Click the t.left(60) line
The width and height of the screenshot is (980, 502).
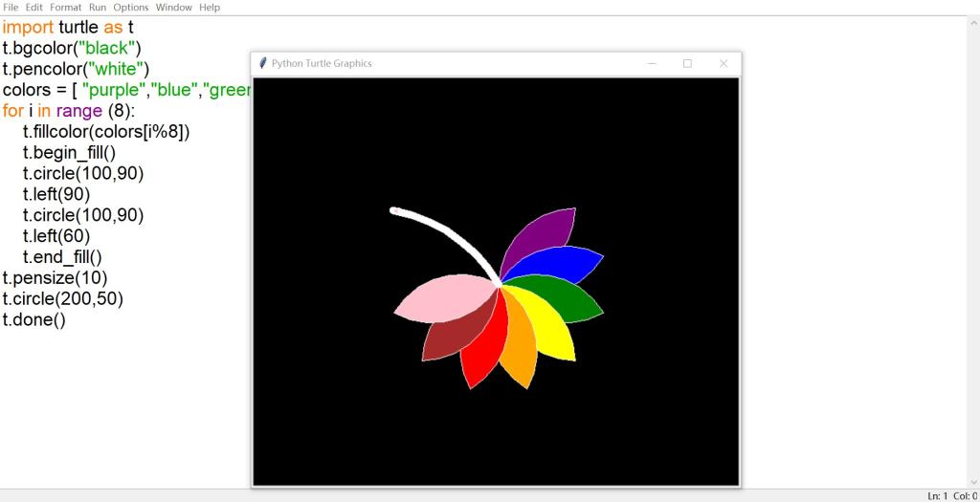point(56,236)
